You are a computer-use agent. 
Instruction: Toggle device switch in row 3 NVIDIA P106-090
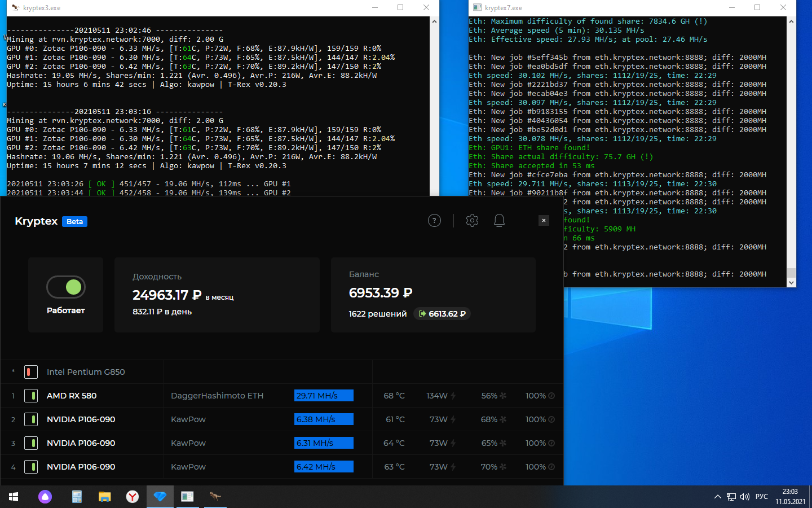coord(31,443)
